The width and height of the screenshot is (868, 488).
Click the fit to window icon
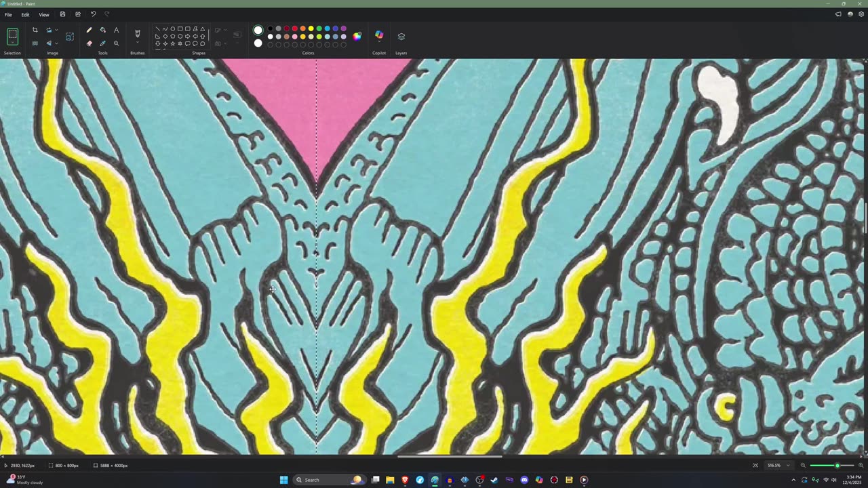click(755, 466)
